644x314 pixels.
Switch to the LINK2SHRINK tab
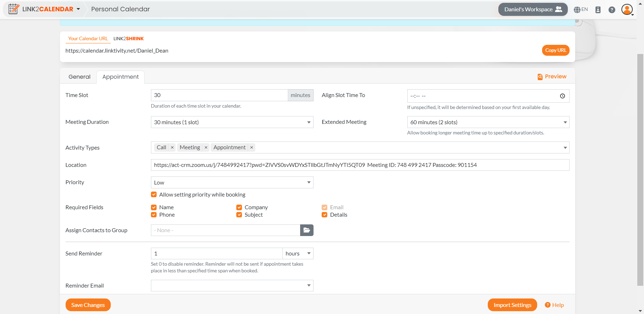click(x=128, y=38)
